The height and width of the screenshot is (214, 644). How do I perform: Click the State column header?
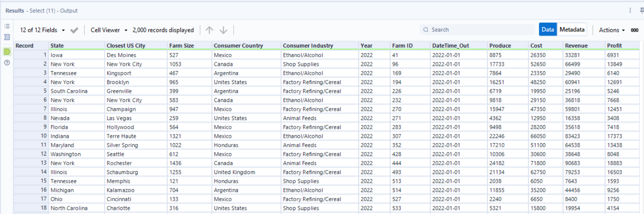pyautogui.click(x=57, y=46)
